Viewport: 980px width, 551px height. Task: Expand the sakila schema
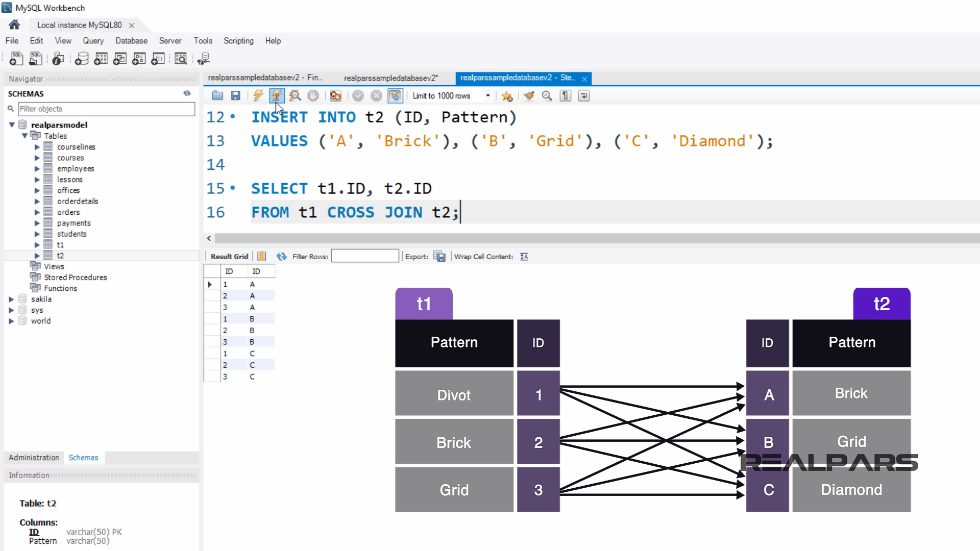[x=11, y=299]
